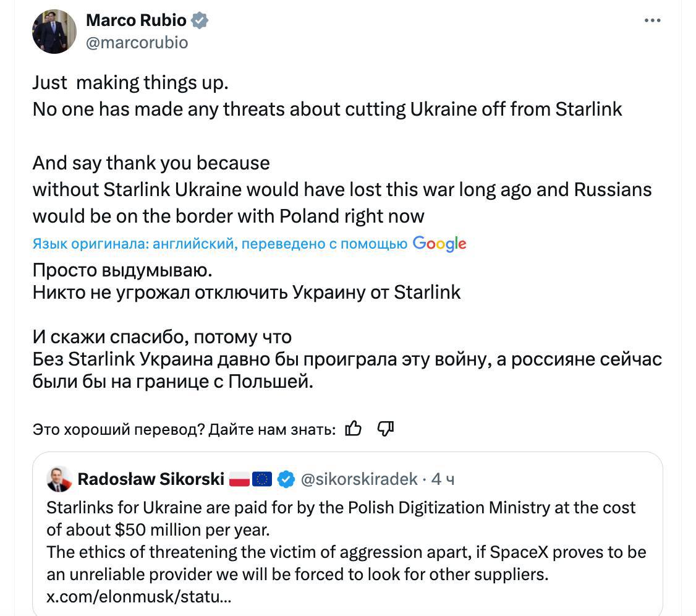Click the EU flag emoji beside Sikorski
696x616 pixels.
[261, 479]
